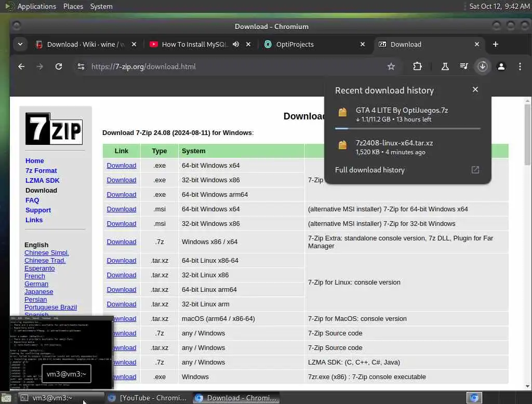Download .msi for 64-bit Windows x64

tap(122, 209)
